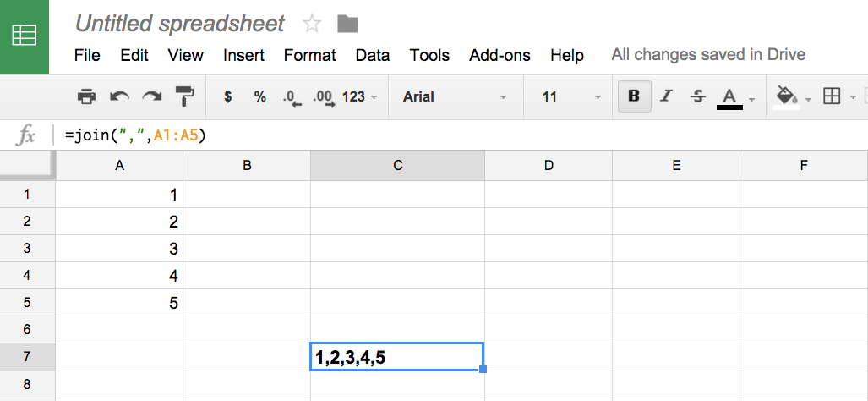Toggle italic formatting
Image resolution: width=868 pixels, height=401 pixels.
(667, 97)
